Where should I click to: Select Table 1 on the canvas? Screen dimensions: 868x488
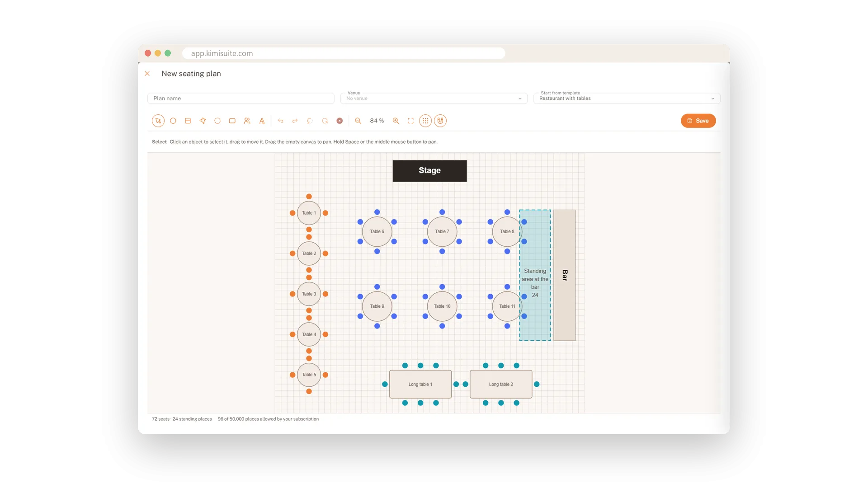pyautogui.click(x=309, y=213)
